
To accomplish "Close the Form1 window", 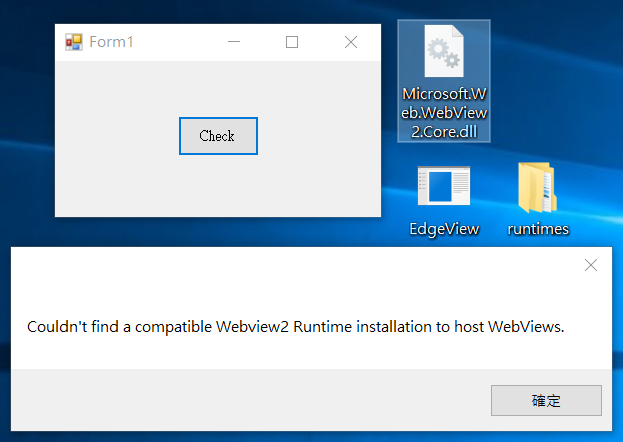I will click(x=351, y=42).
